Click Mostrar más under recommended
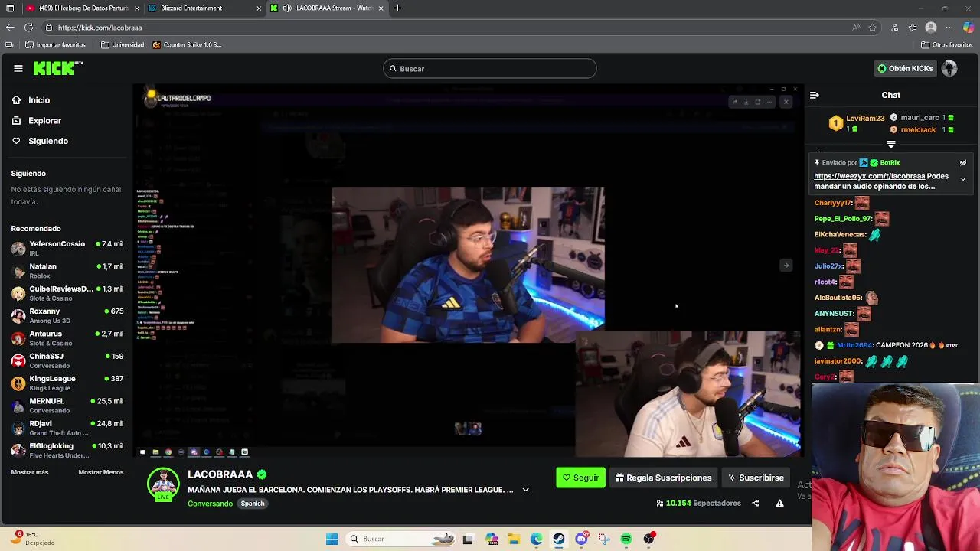Image resolution: width=980 pixels, height=551 pixels. click(30, 472)
